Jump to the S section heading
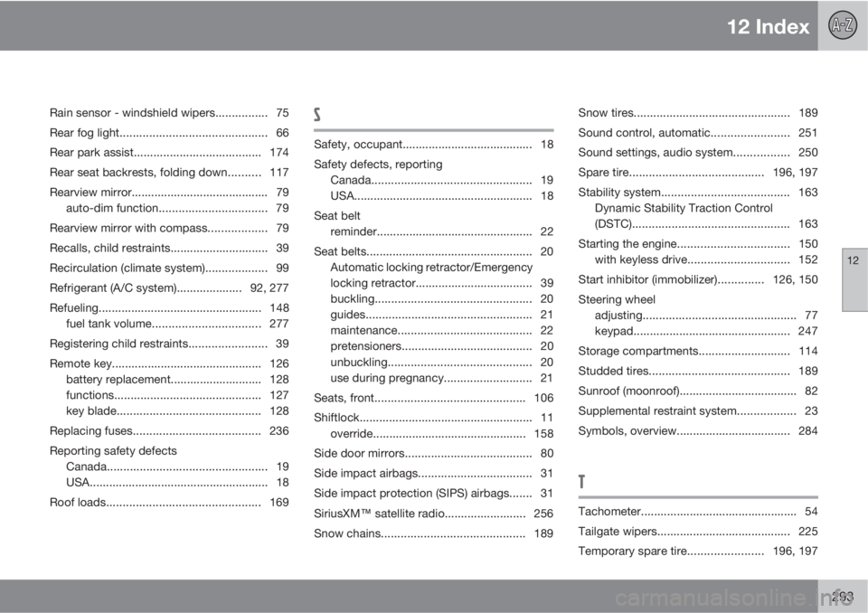Viewport: 868px width, 613px height. click(x=317, y=115)
